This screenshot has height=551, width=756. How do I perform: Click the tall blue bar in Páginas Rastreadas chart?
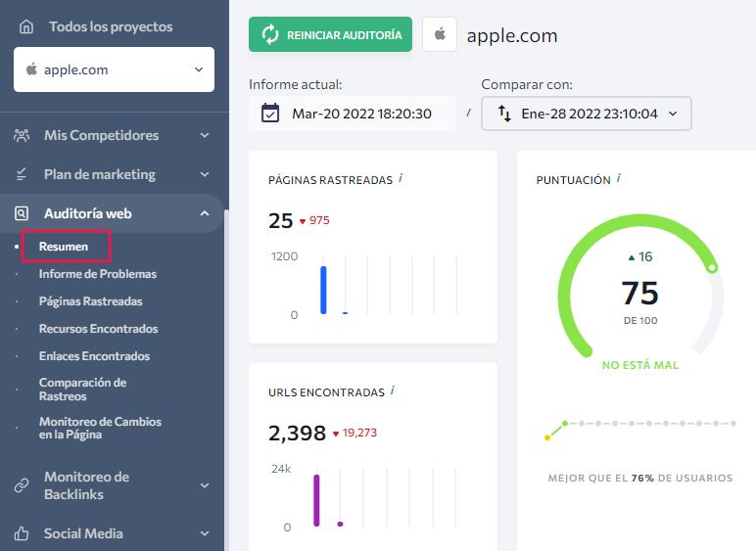323,290
